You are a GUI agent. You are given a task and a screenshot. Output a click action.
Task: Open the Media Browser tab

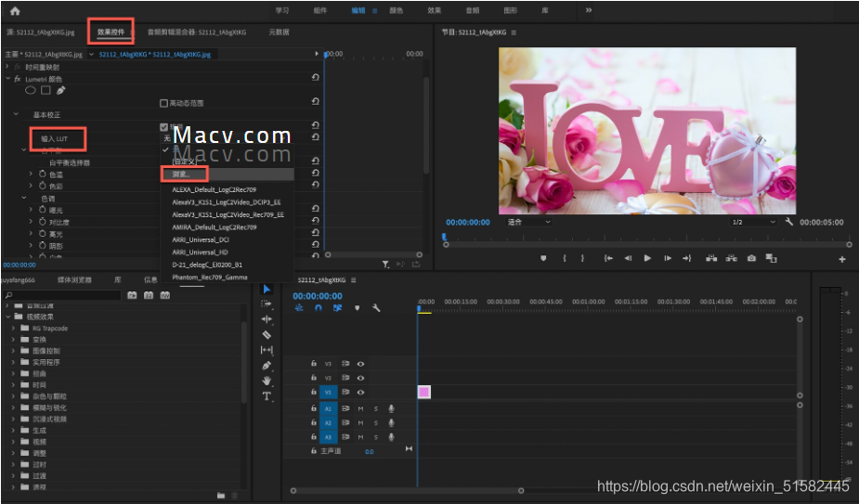click(74, 280)
